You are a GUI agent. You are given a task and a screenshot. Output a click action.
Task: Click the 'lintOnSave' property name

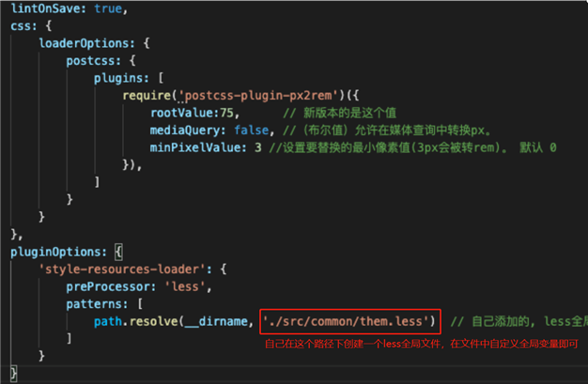pyautogui.click(x=45, y=8)
